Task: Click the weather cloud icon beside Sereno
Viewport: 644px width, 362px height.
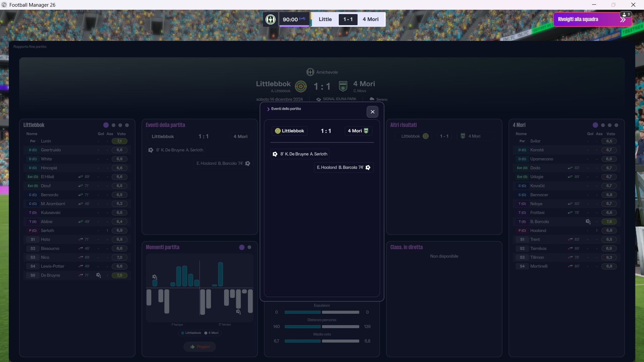Action: click(x=372, y=99)
